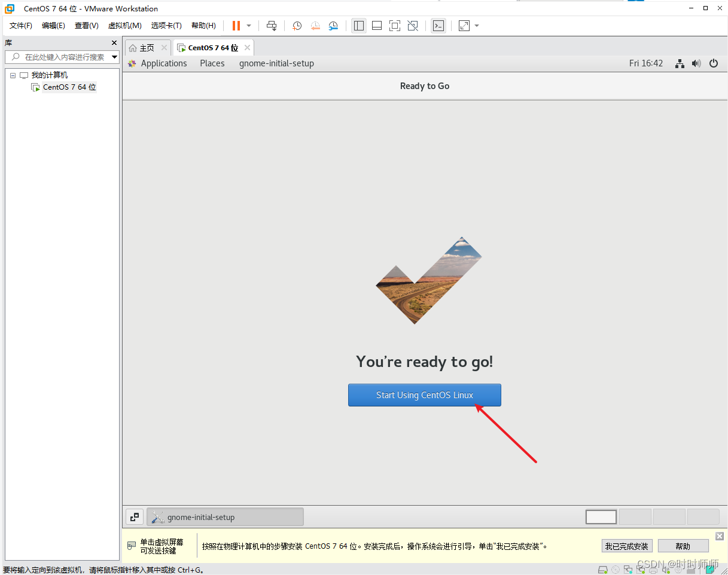Screen dimensions: 728x575
Task: Toggle the show library sidebar icon
Action: (x=359, y=26)
